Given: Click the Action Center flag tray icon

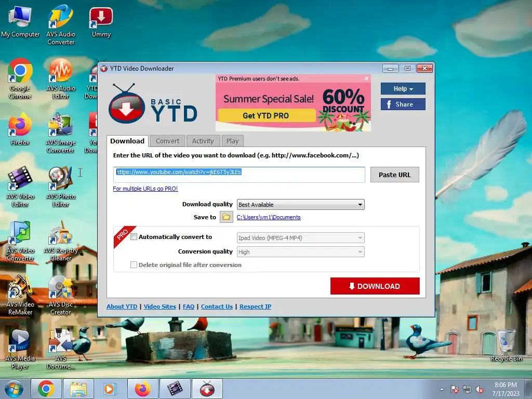Looking at the screenshot, I should 455,390.
